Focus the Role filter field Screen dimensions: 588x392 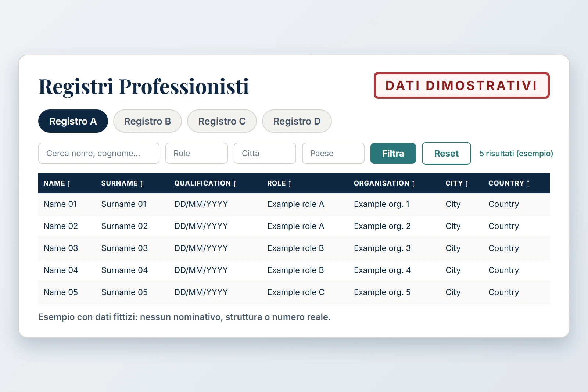coord(197,153)
